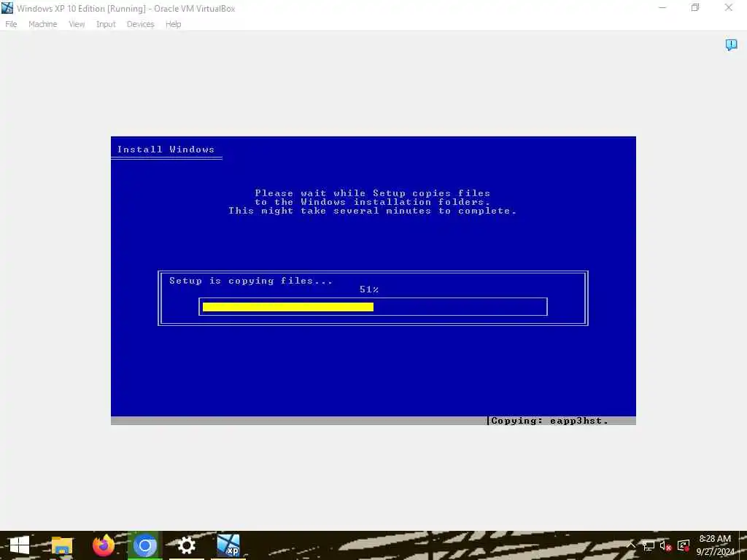The height and width of the screenshot is (560, 747).
Task: Open the File menu
Action: [x=11, y=24]
